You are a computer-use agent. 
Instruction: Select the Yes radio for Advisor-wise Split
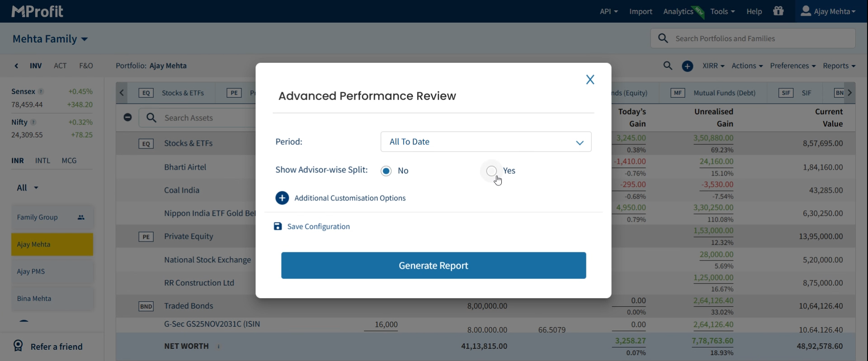click(491, 171)
